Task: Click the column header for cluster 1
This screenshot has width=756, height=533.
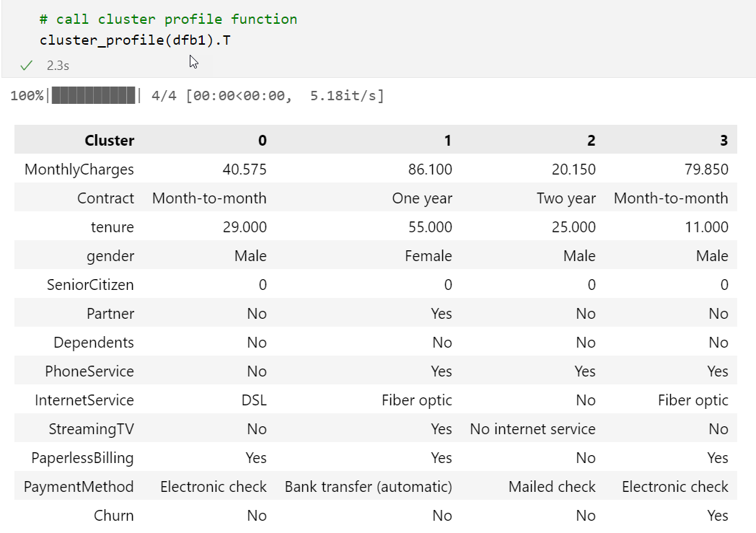Action: (447, 141)
